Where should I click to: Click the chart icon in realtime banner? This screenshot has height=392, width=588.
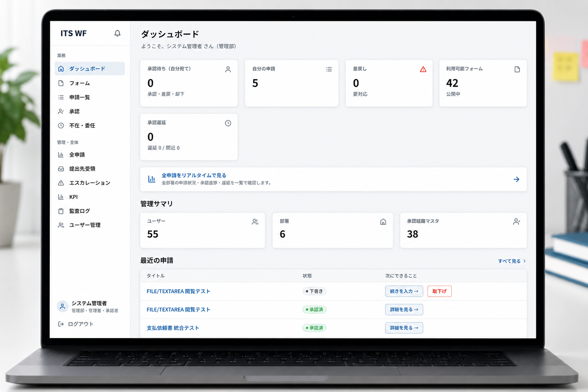tap(152, 179)
